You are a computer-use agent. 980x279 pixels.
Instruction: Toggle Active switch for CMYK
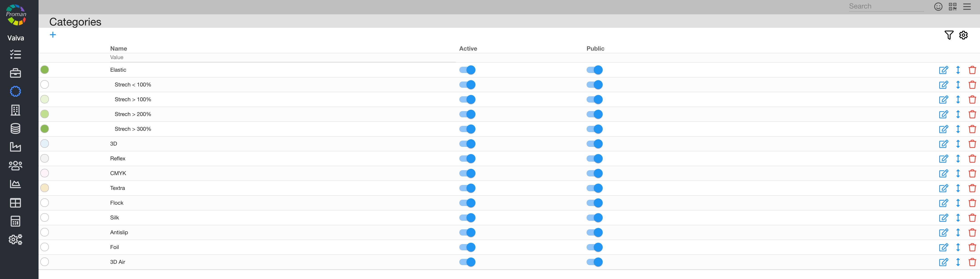pyautogui.click(x=467, y=173)
